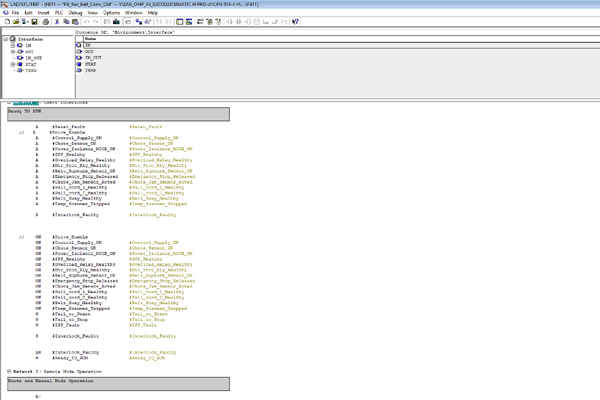This screenshot has height=400, width=600.
Task: Click the New file toolbar icon
Action: [7, 22]
